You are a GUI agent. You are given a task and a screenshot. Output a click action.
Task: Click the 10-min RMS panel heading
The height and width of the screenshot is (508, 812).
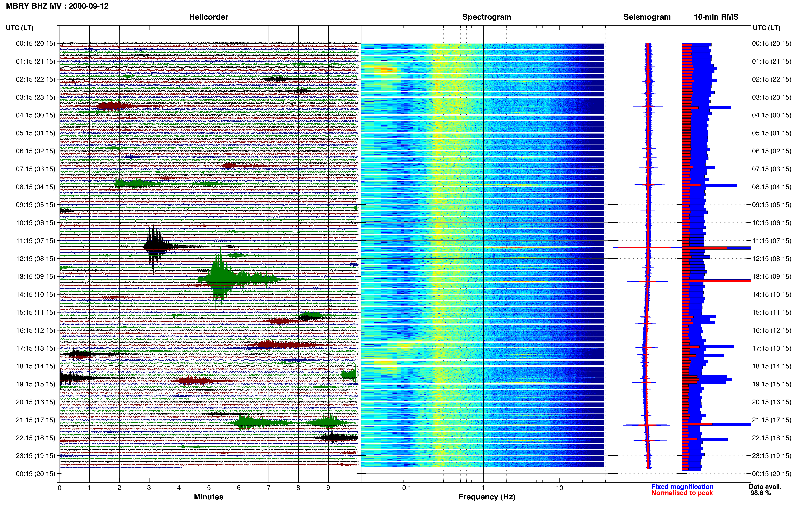(x=716, y=17)
